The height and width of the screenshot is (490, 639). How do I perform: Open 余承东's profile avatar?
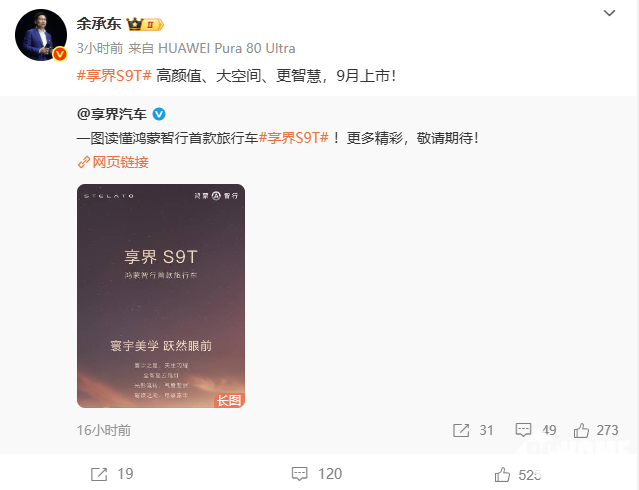pos(41,35)
